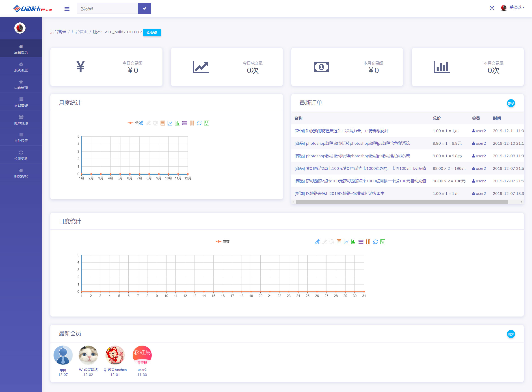Open 账户管理 in the sidebar
This screenshot has height=392, width=532.
(21, 120)
